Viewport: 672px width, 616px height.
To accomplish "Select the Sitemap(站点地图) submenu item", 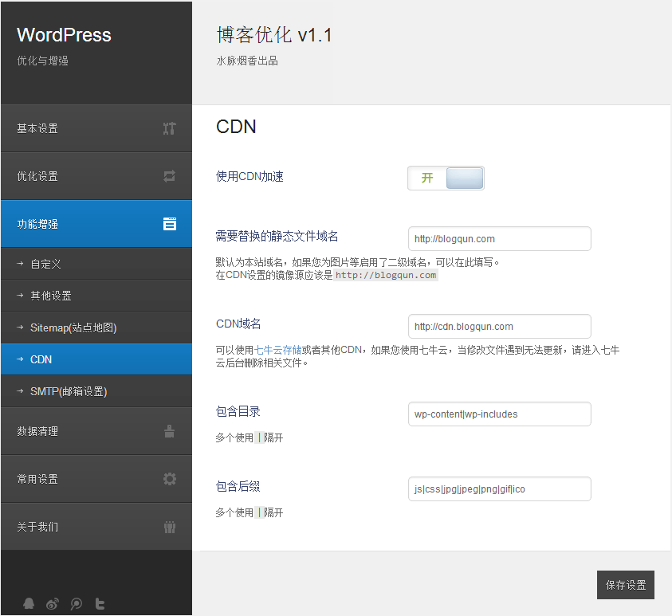I will coord(96,328).
